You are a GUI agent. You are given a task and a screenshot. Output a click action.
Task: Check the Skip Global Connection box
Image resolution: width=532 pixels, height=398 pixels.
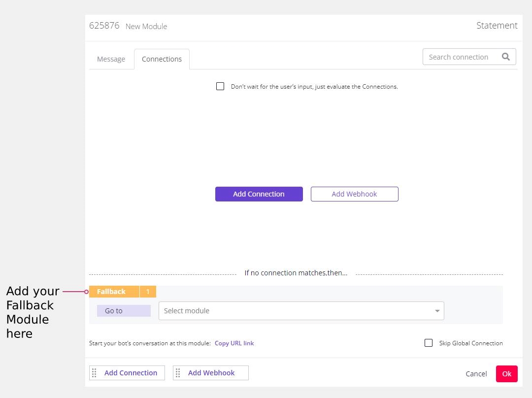429,343
